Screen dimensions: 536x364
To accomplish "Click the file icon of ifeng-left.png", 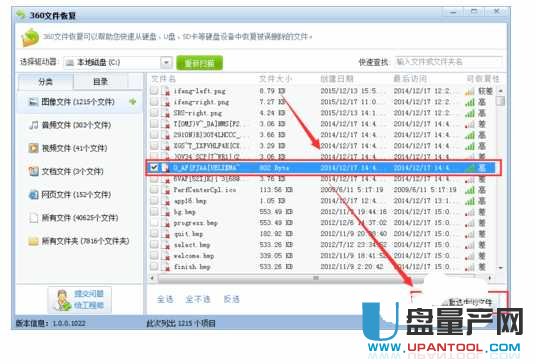I will tap(165, 91).
